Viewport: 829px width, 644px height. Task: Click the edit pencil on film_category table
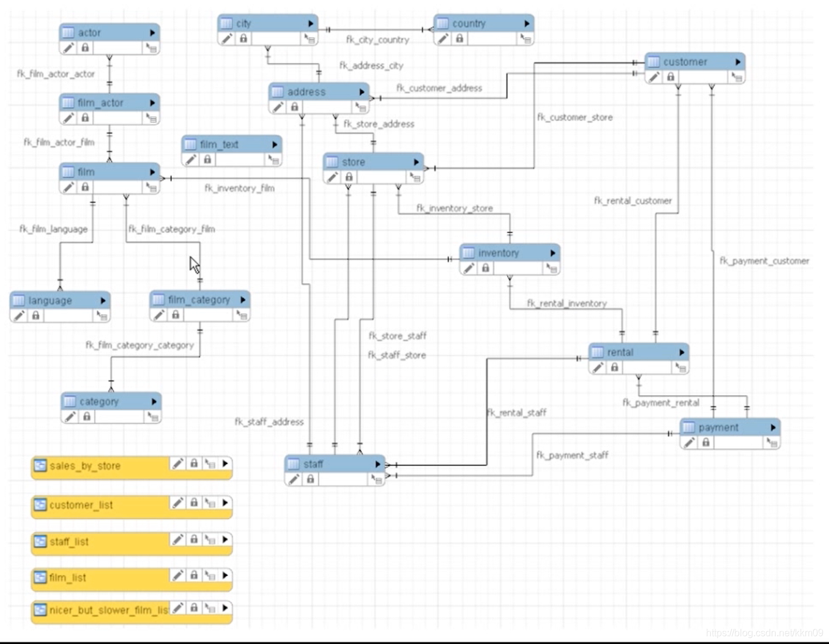click(x=159, y=315)
